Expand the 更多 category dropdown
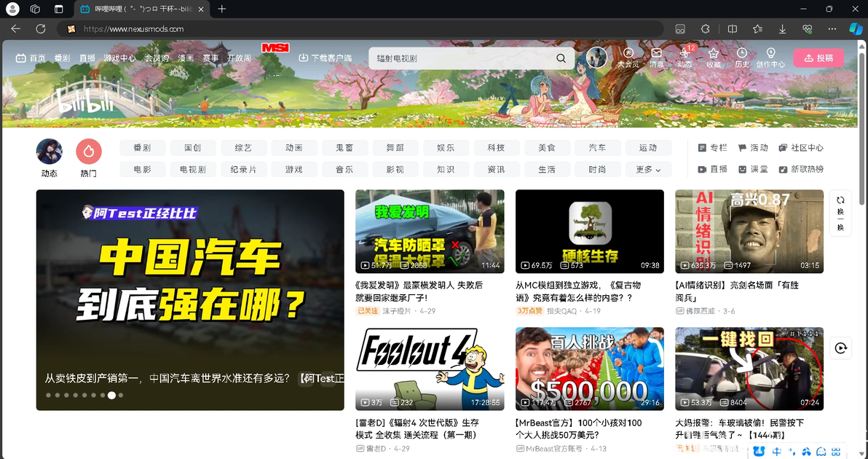 tap(648, 170)
